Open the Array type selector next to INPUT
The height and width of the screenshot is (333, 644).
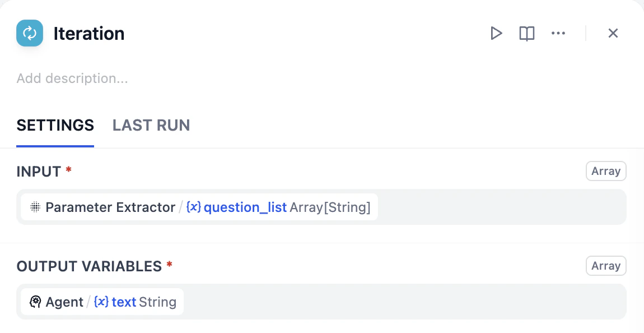606,171
